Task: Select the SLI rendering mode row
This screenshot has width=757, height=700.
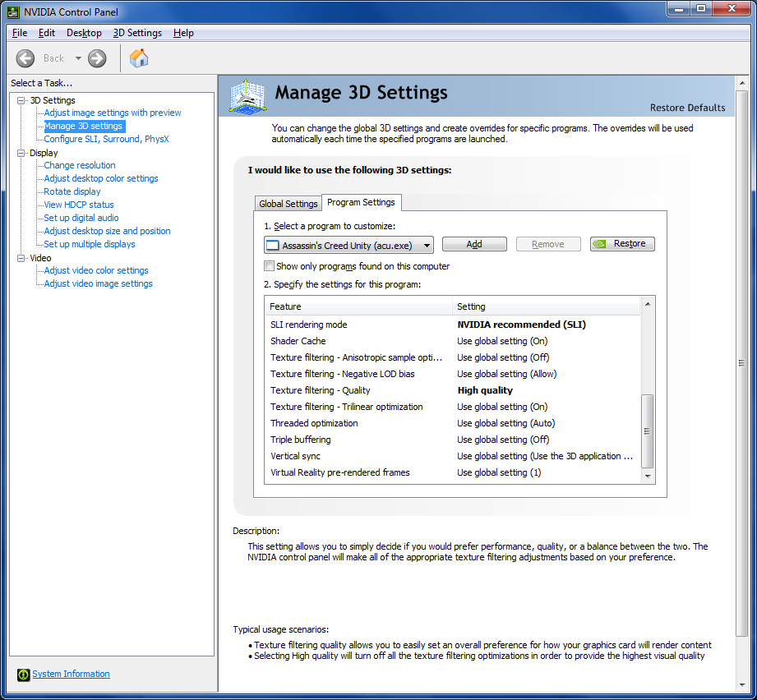Action: [x=453, y=325]
